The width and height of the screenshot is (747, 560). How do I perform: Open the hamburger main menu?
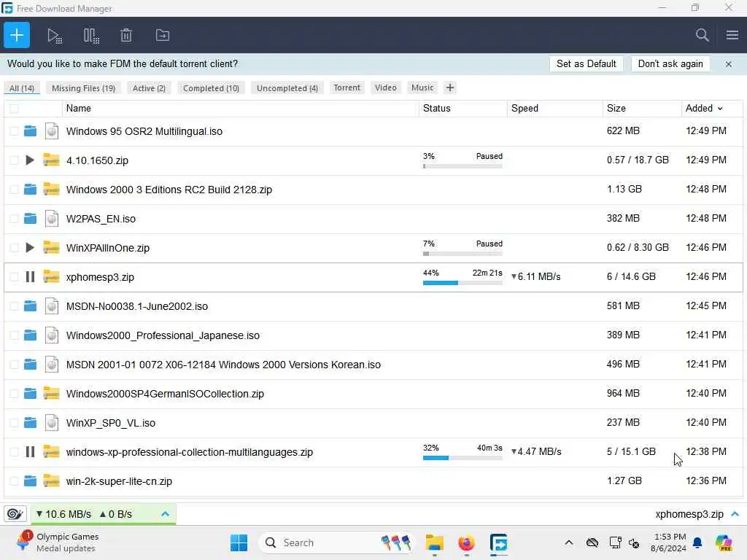(x=732, y=35)
